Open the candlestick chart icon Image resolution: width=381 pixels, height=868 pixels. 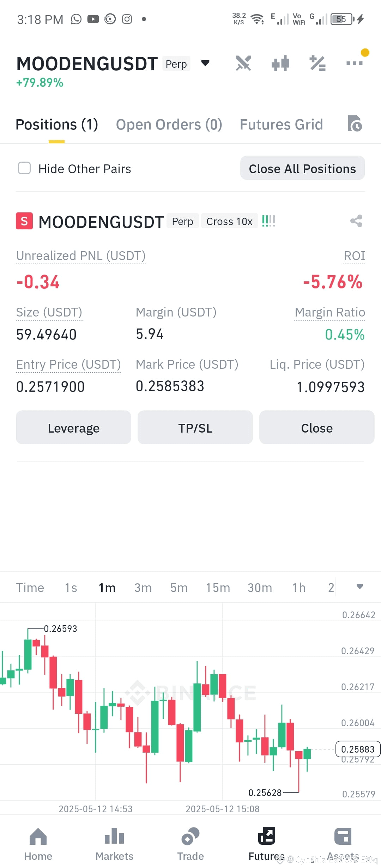pyautogui.click(x=280, y=64)
